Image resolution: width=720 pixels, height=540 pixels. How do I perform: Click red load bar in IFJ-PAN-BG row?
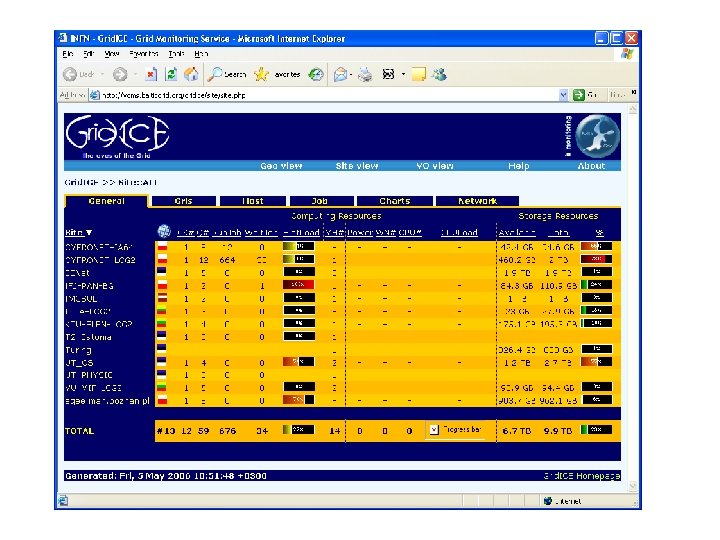(x=298, y=285)
